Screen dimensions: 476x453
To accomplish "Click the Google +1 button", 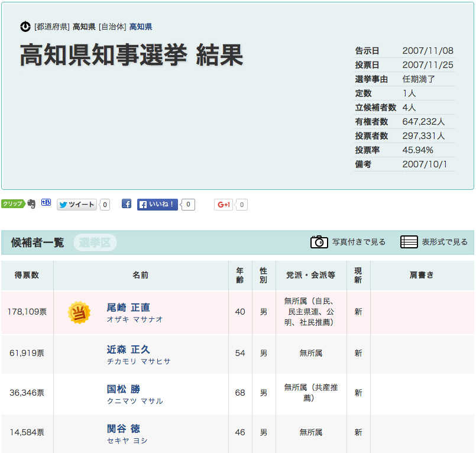I will 224,205.
